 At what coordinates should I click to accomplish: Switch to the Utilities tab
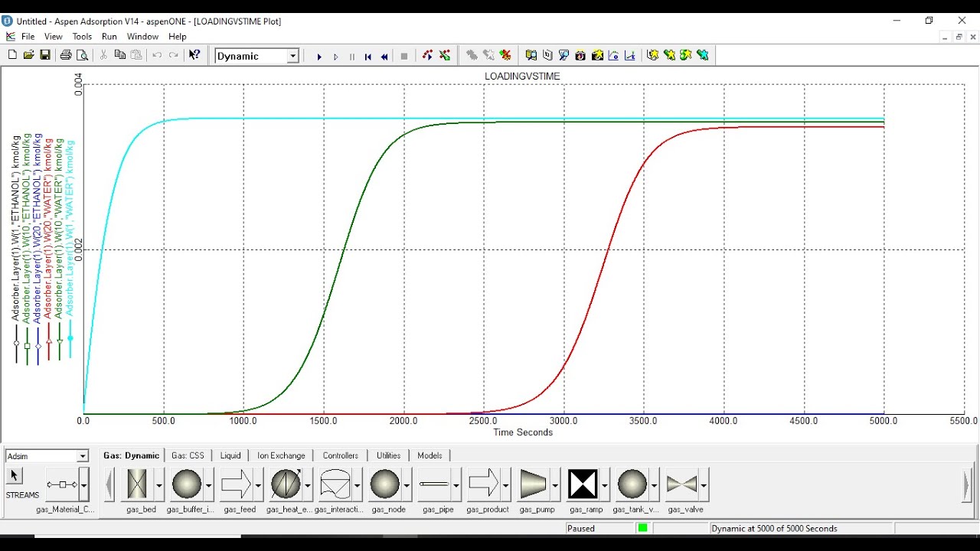pyautogui.click(x=389, y=455)
